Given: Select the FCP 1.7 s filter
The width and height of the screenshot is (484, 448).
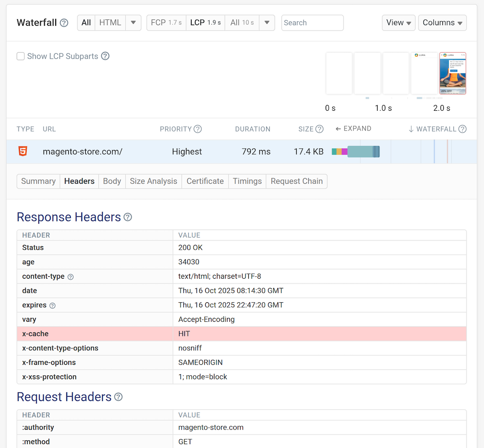Looking at the screenshot, I should [x=166, y=23].
